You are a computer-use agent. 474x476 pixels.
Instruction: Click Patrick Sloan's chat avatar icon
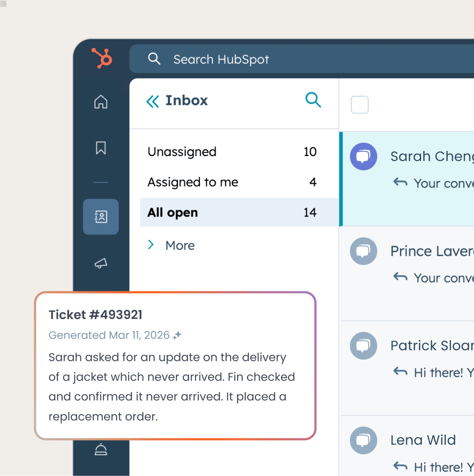click(363, 346)
